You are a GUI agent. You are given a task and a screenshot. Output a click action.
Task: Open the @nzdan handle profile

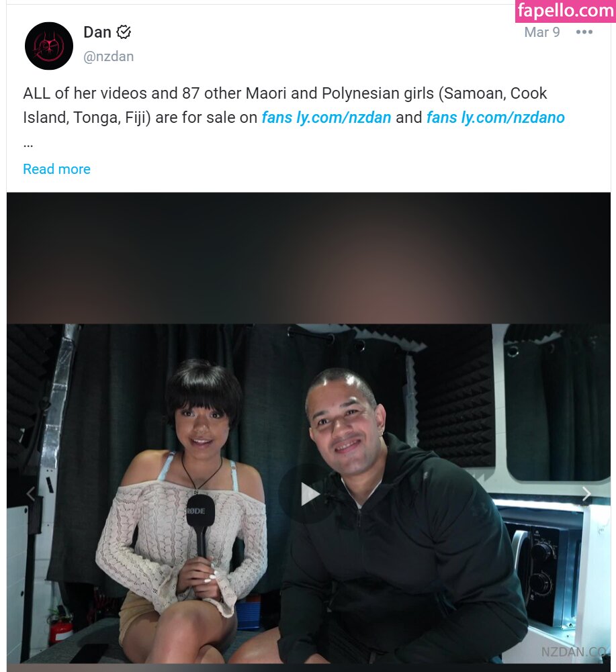pyautogui.click(x=109, y=56)
